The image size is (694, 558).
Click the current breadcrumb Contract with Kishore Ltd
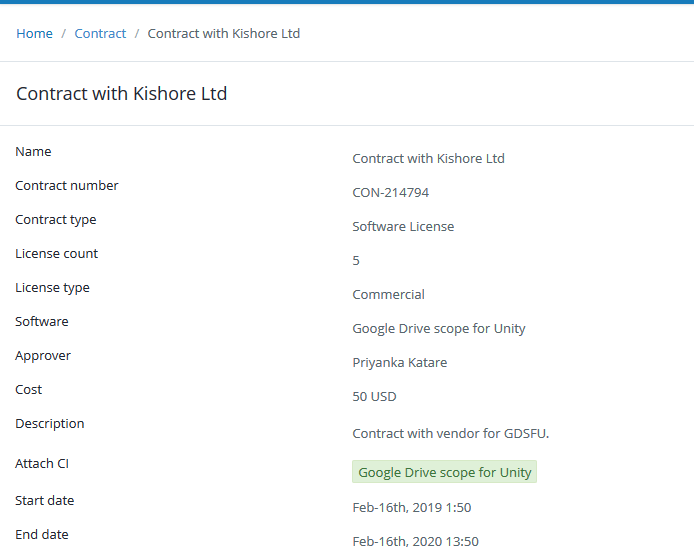point(224,34)
